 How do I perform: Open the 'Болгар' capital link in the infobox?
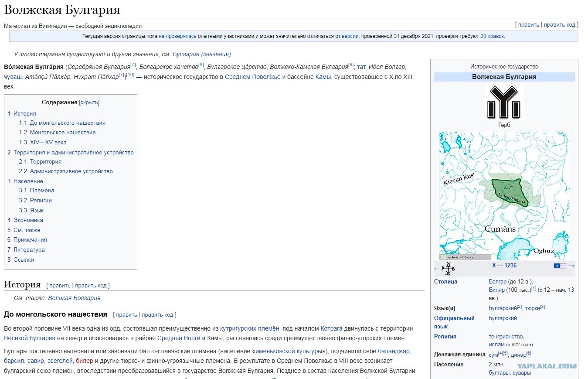coord(498,282)
